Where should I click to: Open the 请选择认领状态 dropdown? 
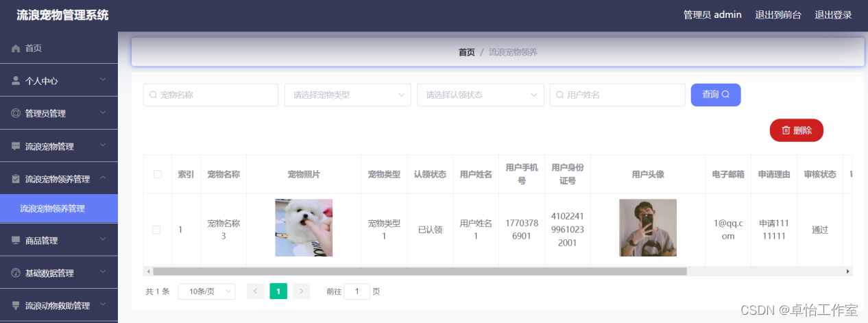[x=480, y=95]
